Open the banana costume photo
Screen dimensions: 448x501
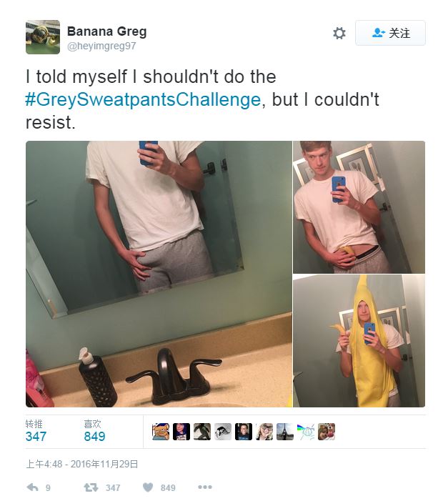point(359,341)
